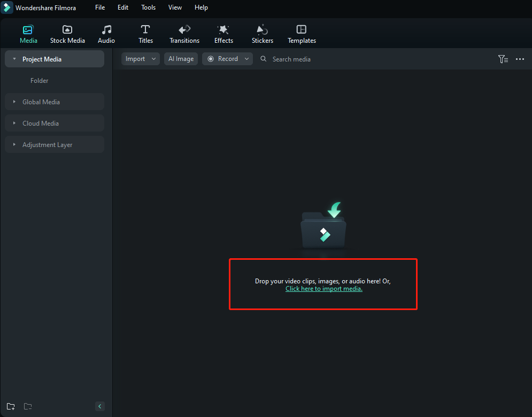Image resolution: width=532 pixels, height=417 pixels.
Task: Open the Record dropdown arrow
Action: coord(247,59)
